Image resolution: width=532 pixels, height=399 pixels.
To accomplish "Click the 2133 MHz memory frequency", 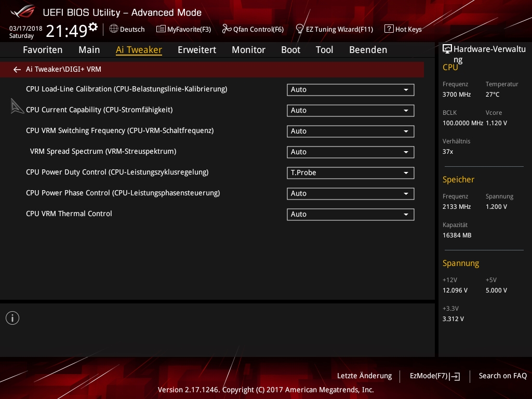I will (457, 207).
